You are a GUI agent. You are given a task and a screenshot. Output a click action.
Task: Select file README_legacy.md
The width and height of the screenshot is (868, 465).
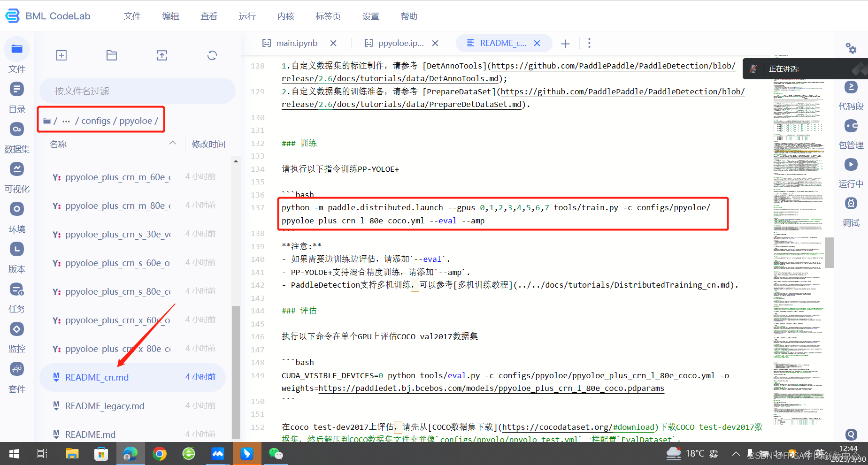133,406
